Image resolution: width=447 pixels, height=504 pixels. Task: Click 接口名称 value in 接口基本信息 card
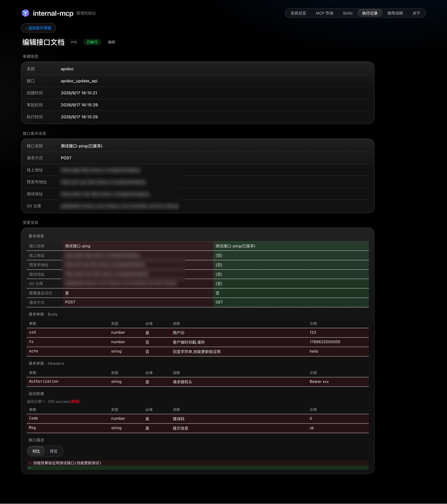[x=81, y=146]
